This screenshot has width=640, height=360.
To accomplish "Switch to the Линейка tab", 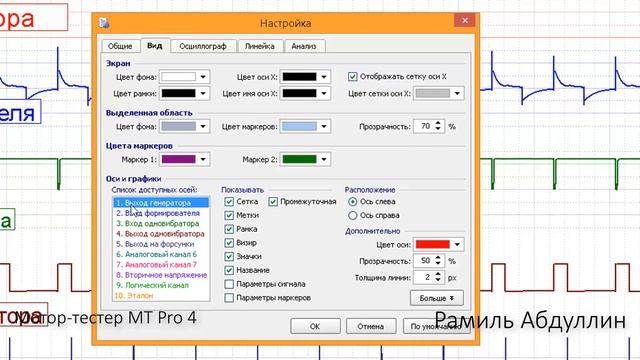I will 260,46.
